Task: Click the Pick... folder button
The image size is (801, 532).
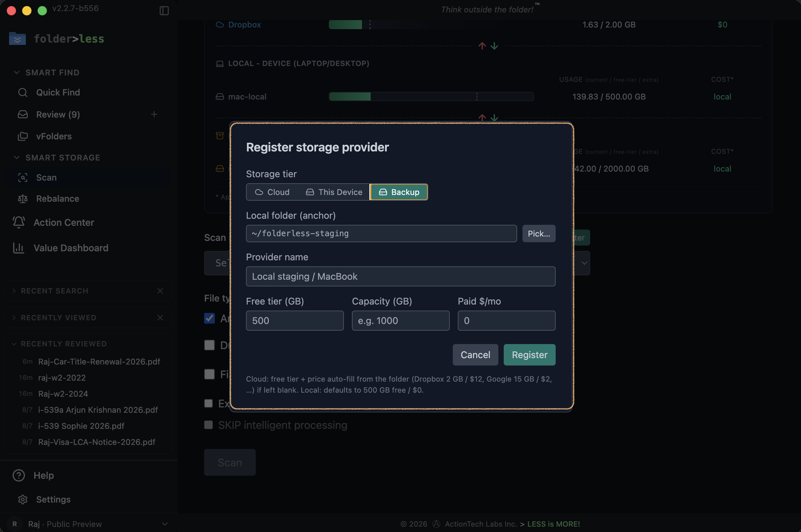Action: pos(539,234)
